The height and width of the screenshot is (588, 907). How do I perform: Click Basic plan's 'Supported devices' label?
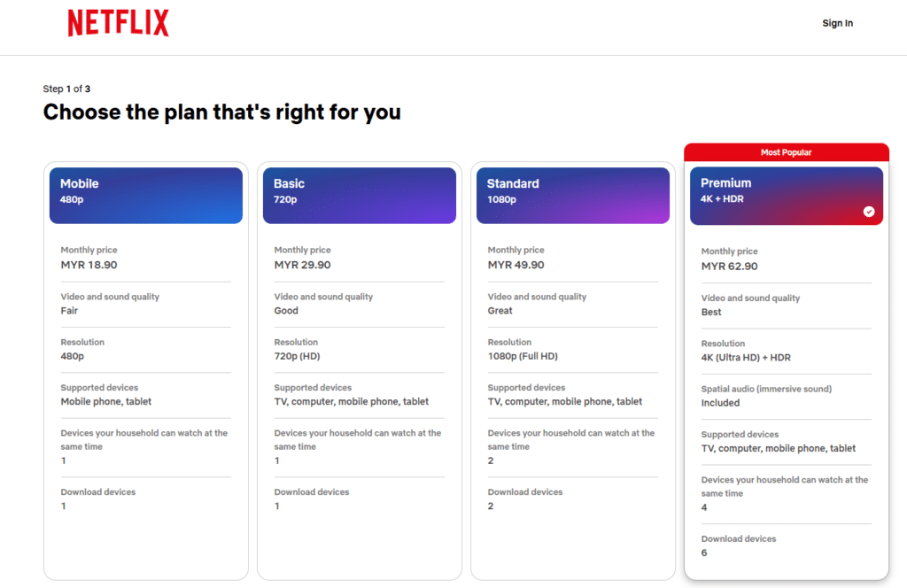click(x=313, y=387)
